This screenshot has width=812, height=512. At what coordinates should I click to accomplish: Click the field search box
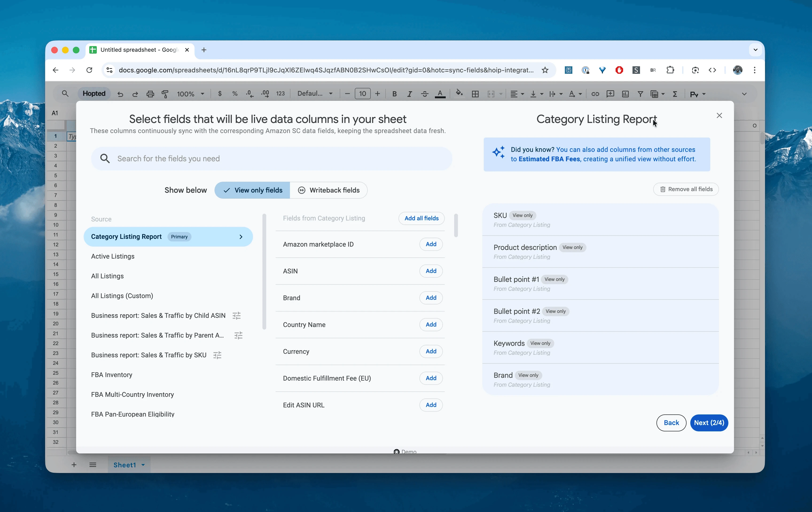click(x=271, y=158)
